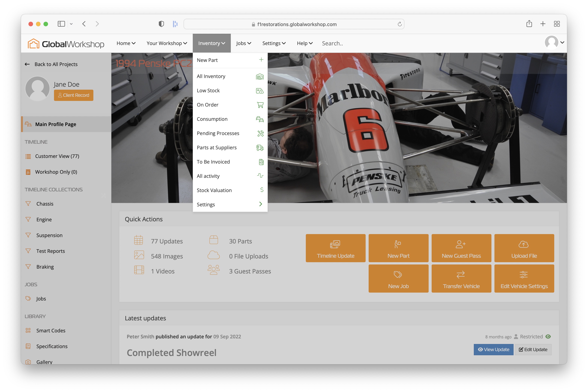Collapse the Inventory dropdown
The image size is (588, 392).
[x=211, y=43]
